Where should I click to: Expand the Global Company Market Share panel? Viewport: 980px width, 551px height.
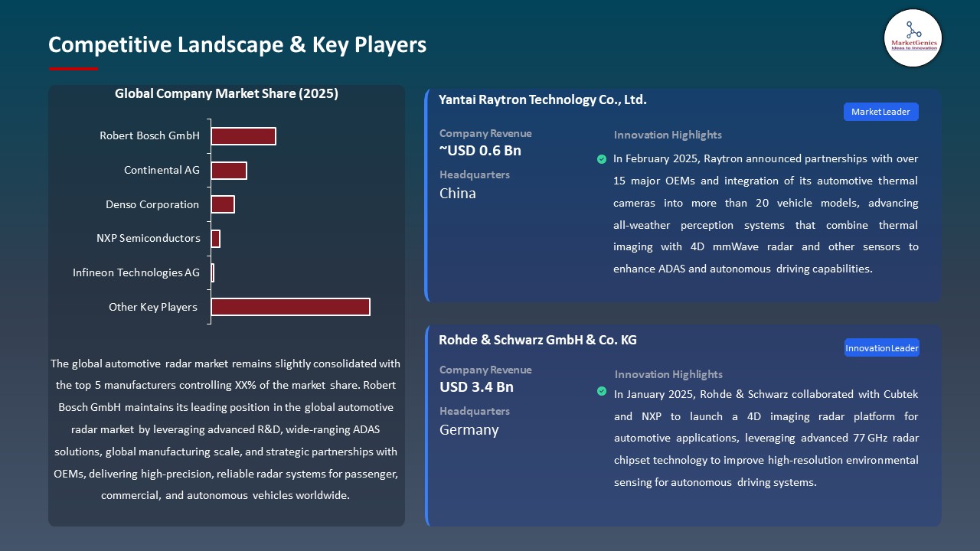[227, 305]
